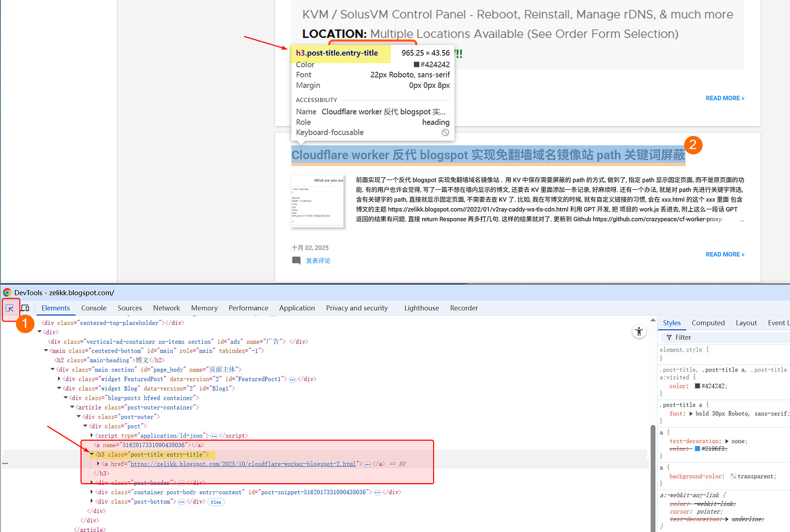Click the post thumbnail image
The width and height of the screenshot is (790, 532).
(318, 201)
